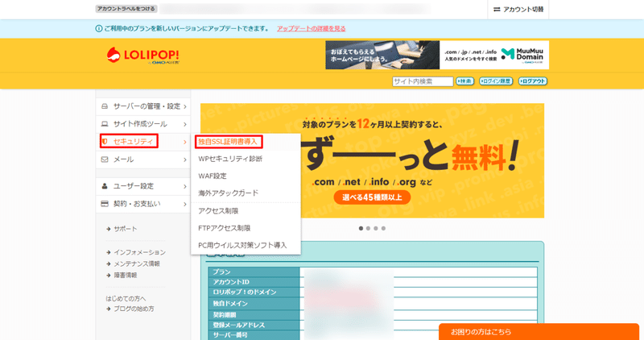Open メール menu

[143, 160]
